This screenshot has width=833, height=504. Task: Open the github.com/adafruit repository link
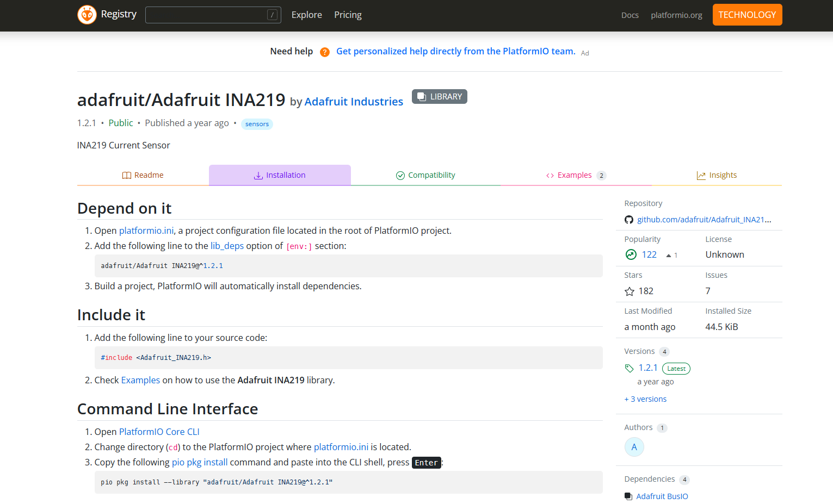[704, 220]
